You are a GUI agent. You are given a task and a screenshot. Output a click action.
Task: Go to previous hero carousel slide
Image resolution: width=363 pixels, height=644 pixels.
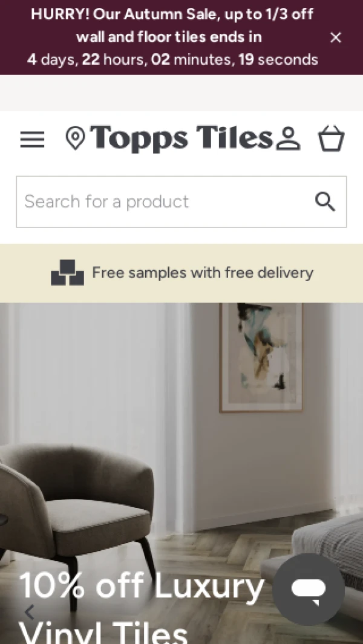pos(29,612)
